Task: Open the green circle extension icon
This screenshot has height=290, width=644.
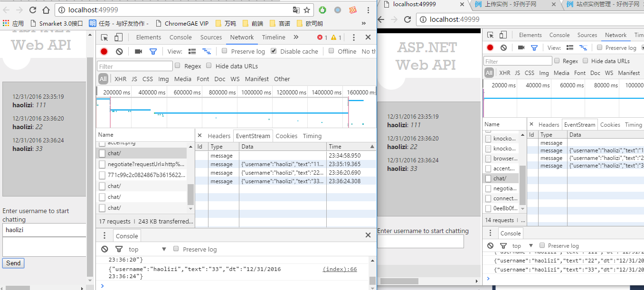Action: 322,10
